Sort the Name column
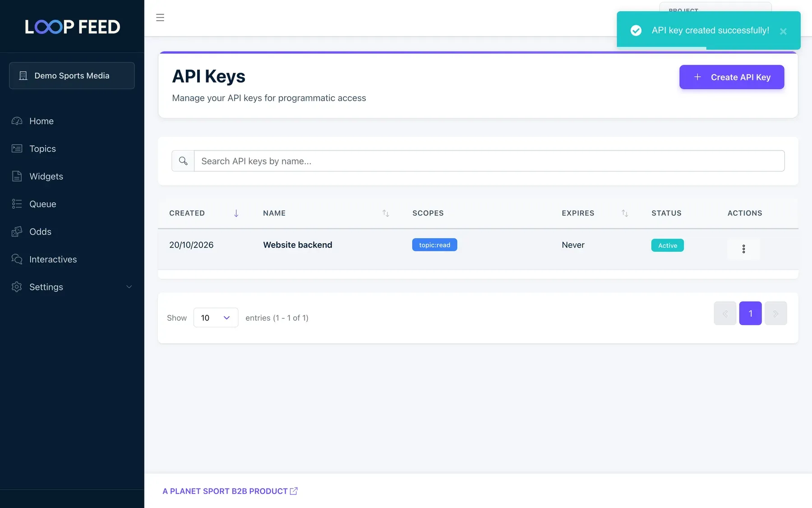 tap(386, 213)
